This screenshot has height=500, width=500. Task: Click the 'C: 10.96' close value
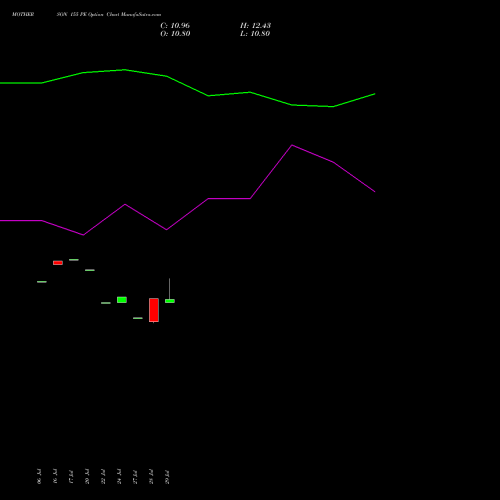coord(175,26)
